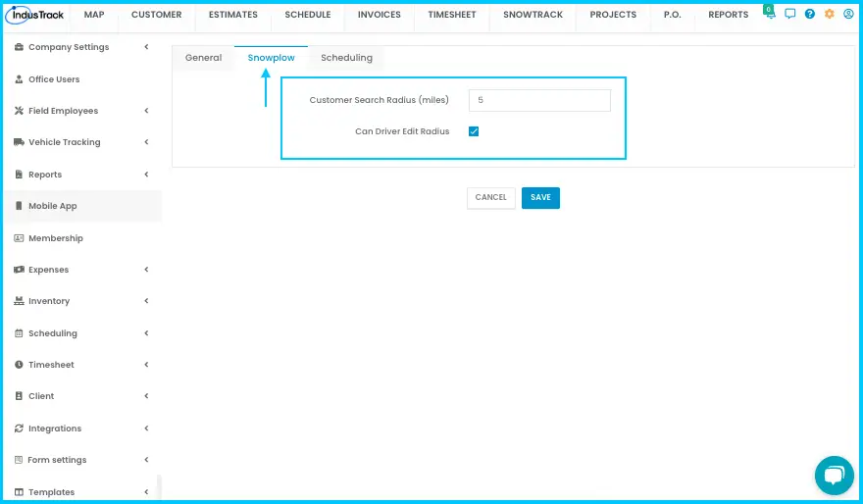Image resolution: width=863 pixels, height=504 pixels.
Task: Open SNOWTRACK in top navigation
Action: click(x=533, y=15)
